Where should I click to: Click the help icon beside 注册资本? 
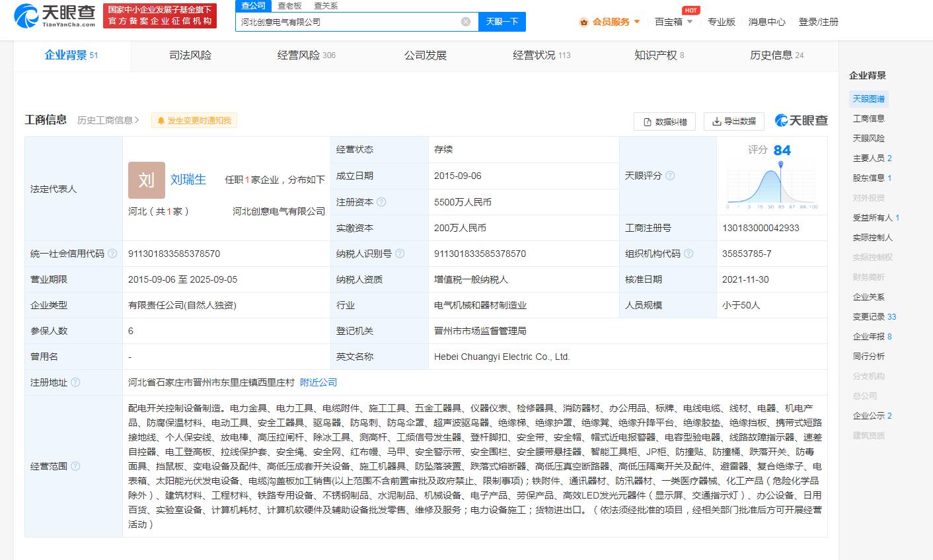pyautogui.click(x=381, y=202)
